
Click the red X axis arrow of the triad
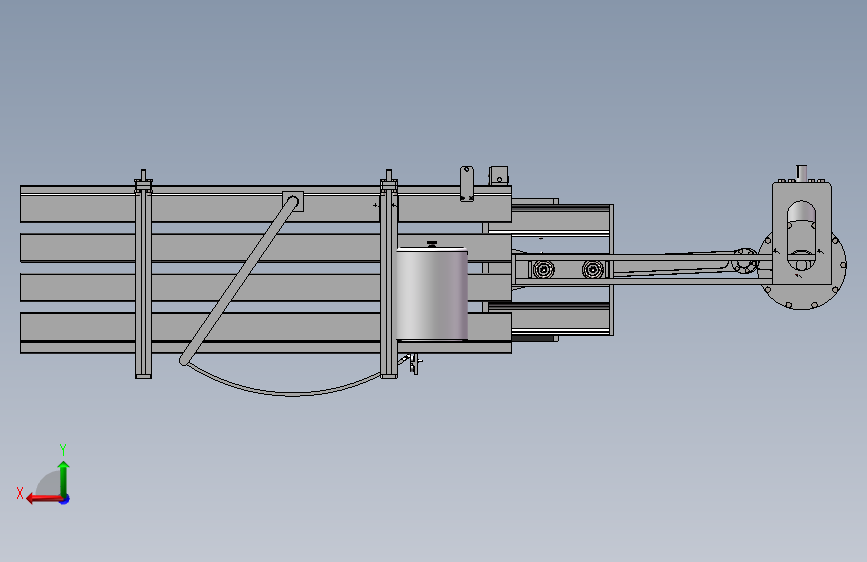tap(43, 499)
